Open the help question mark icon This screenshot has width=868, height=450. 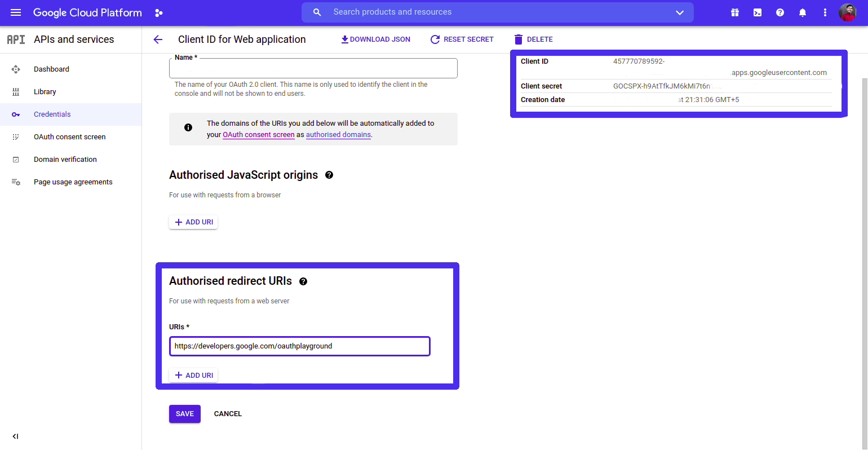tap(780, 12)
